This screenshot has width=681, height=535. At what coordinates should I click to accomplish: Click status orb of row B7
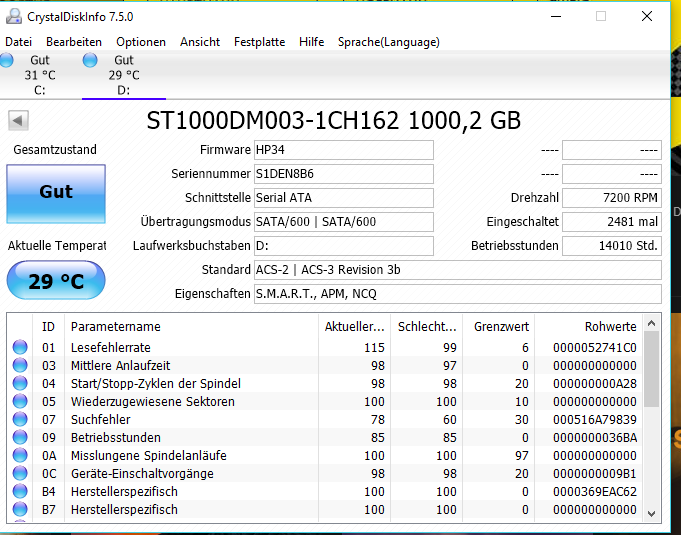click(20, 509)
